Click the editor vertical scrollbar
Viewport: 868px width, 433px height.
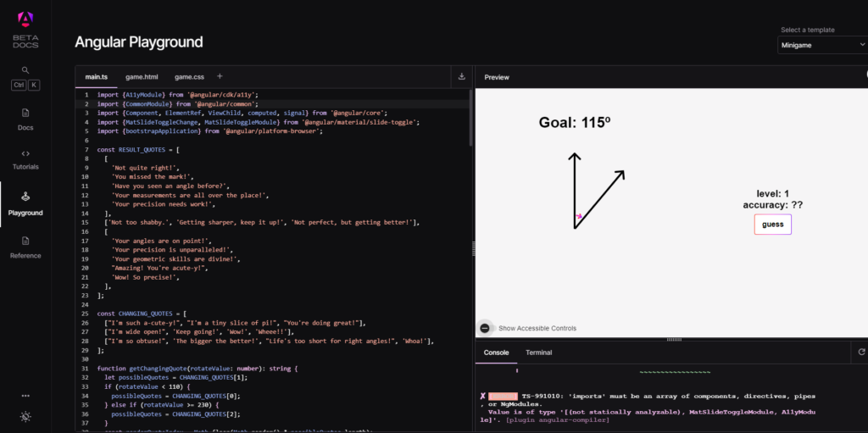(470, 118)
